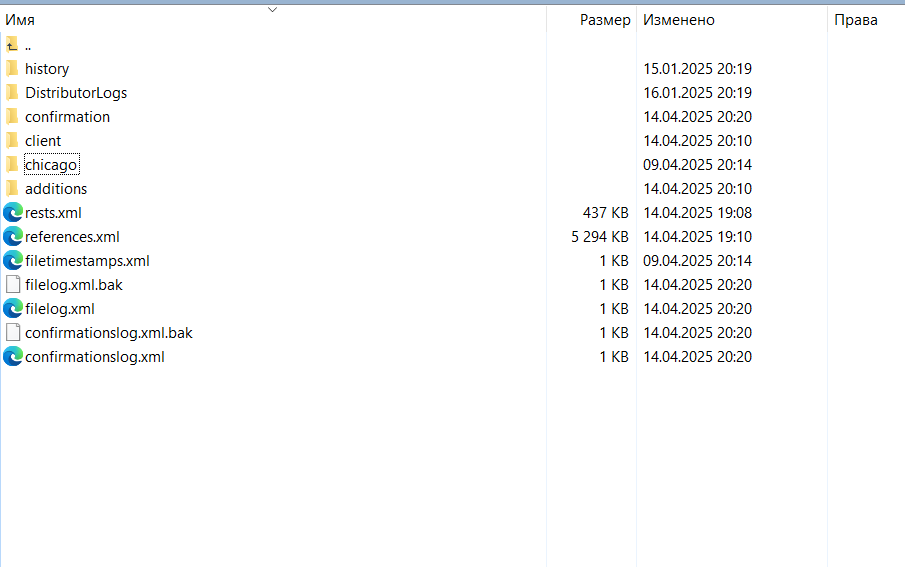The height and width of the screenshot is (567, 905).
Task: Select the confirmationslog.xml.bak file name
Action: pyautogui.click(x=109, y=333)
